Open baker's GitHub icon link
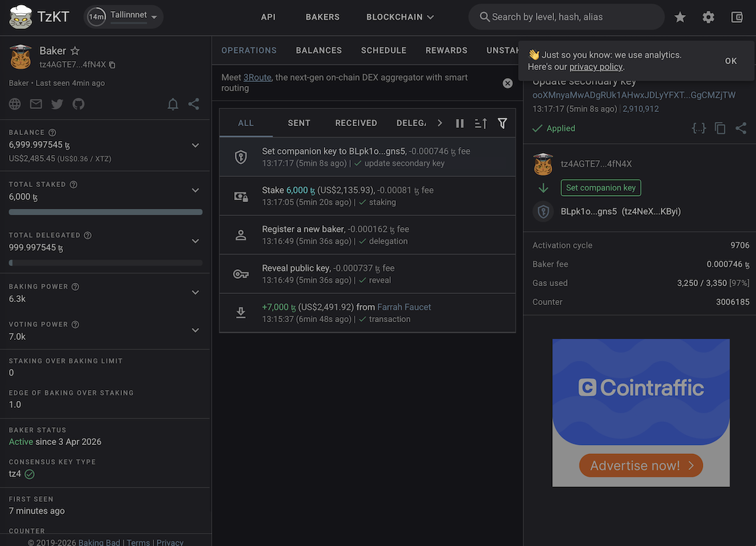This screenshot has height=546, width=756. click(79, 104)
